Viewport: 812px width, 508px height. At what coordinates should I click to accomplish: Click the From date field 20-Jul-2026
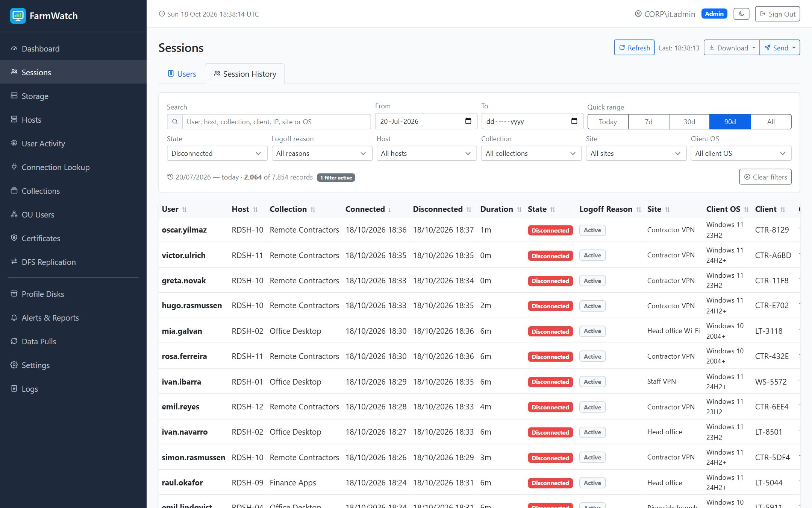426,121
